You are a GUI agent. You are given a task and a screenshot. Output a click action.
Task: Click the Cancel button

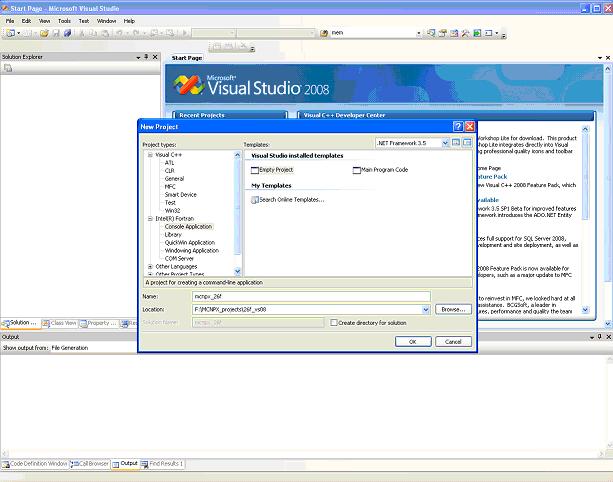453,342
